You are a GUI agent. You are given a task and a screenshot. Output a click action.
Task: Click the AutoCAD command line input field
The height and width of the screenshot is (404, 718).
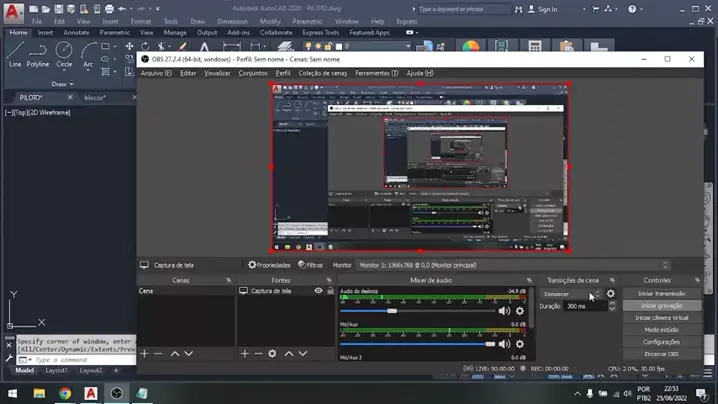80,360
